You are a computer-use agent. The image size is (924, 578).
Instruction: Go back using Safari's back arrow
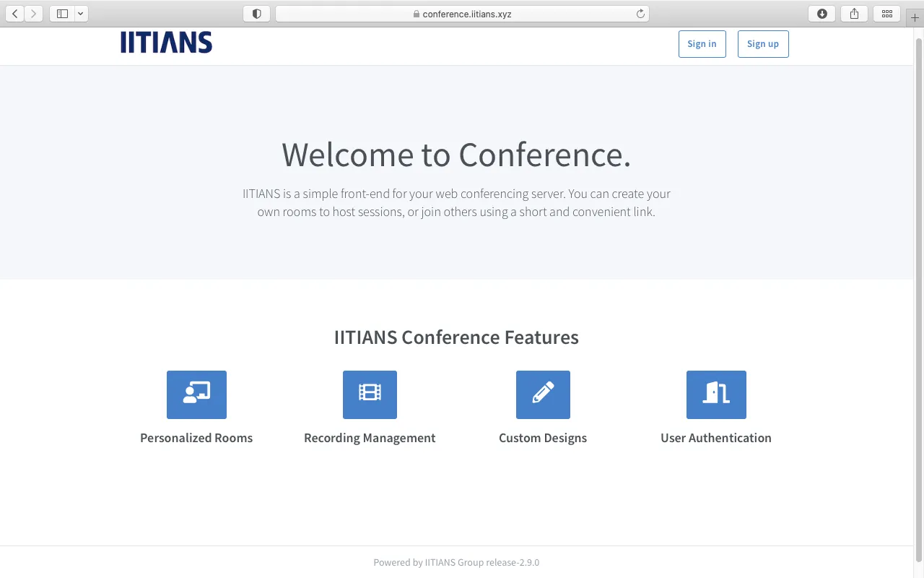pyautogui.click(x=15, y=14)
